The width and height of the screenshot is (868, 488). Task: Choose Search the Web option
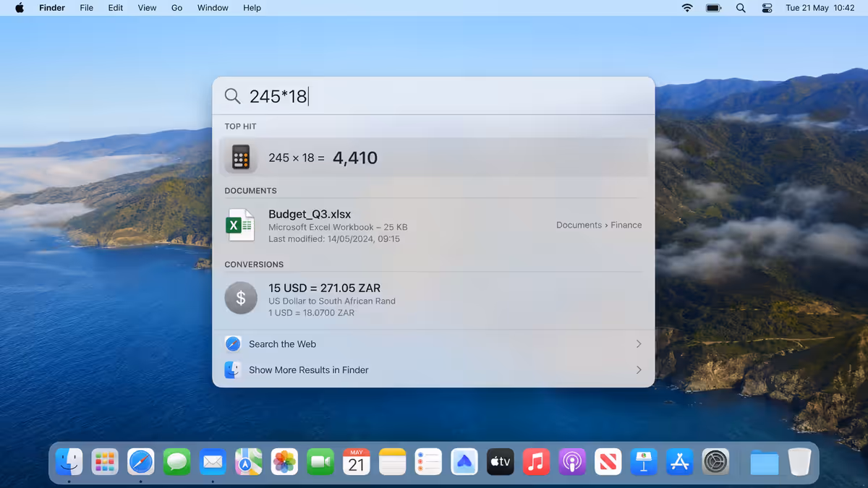433,344
